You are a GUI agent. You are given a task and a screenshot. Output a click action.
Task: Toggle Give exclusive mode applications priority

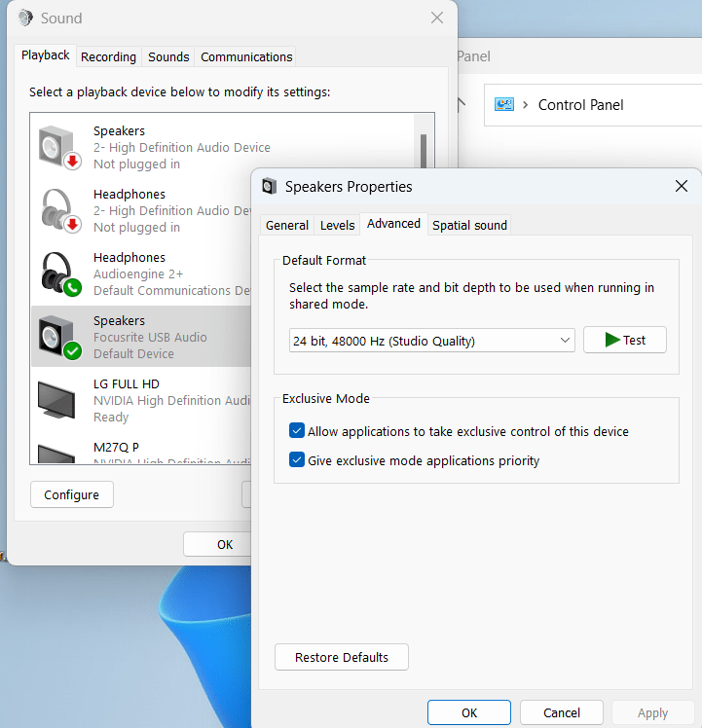297,460
